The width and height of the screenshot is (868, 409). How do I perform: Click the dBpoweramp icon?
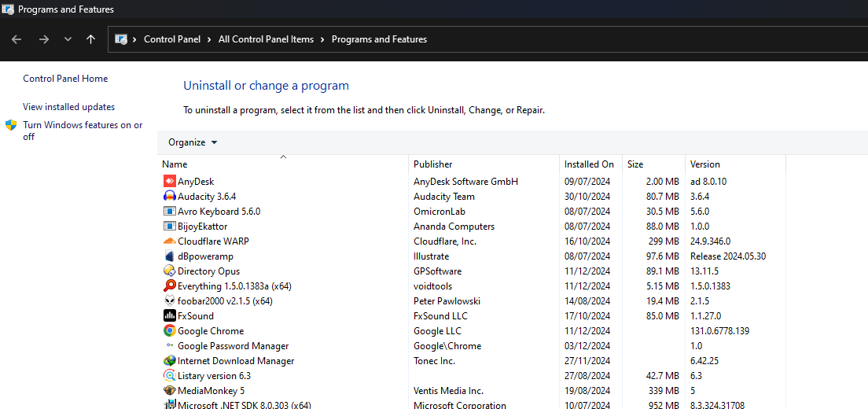(x=169, y=256)
